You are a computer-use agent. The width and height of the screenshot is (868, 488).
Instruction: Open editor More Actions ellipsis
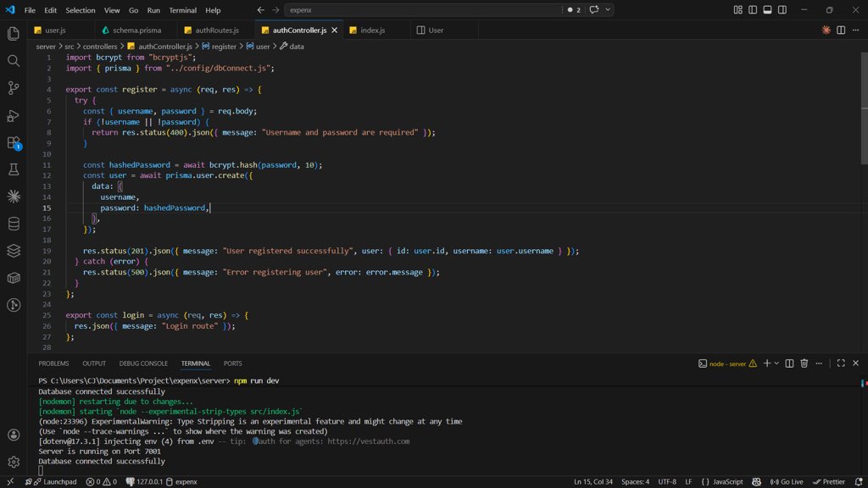[856, 30]
